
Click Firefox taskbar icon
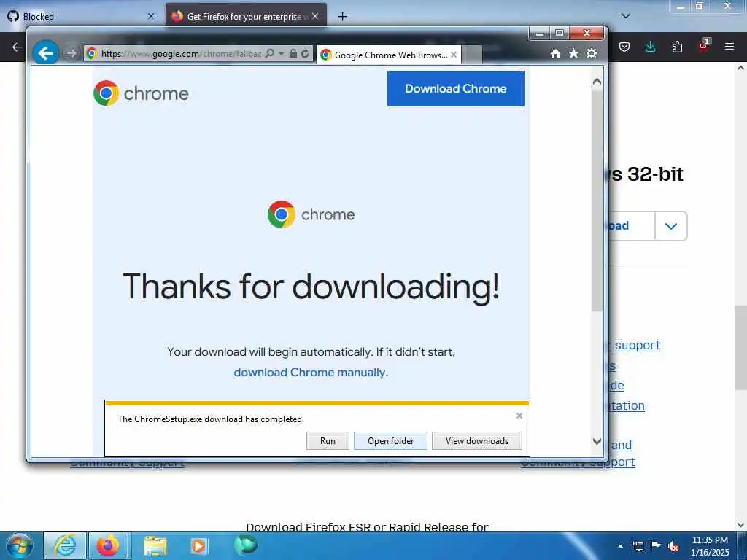point(108,545)
